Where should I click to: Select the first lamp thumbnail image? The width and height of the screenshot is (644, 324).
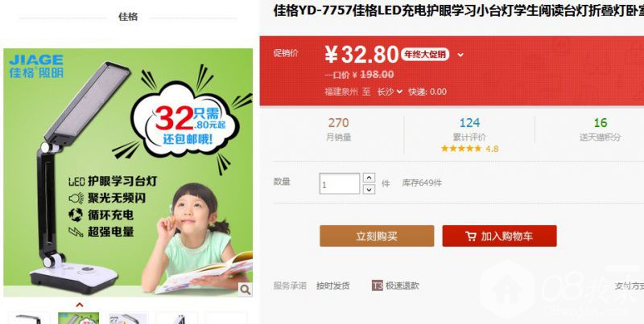29,318
